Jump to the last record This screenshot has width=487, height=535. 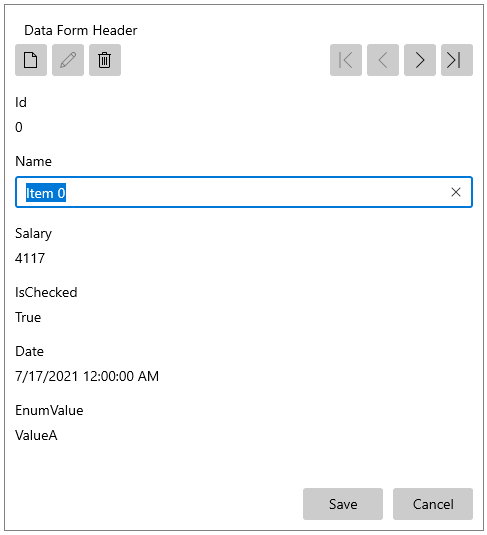[457, 60]
